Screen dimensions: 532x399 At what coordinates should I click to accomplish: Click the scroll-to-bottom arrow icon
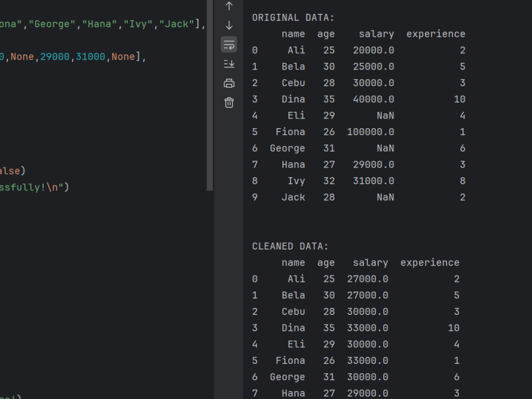pyautogui.click(x=229, y=25)
